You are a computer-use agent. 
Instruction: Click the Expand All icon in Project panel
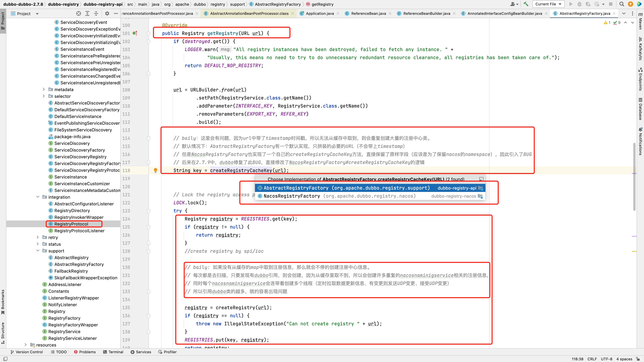click(87, 13)
